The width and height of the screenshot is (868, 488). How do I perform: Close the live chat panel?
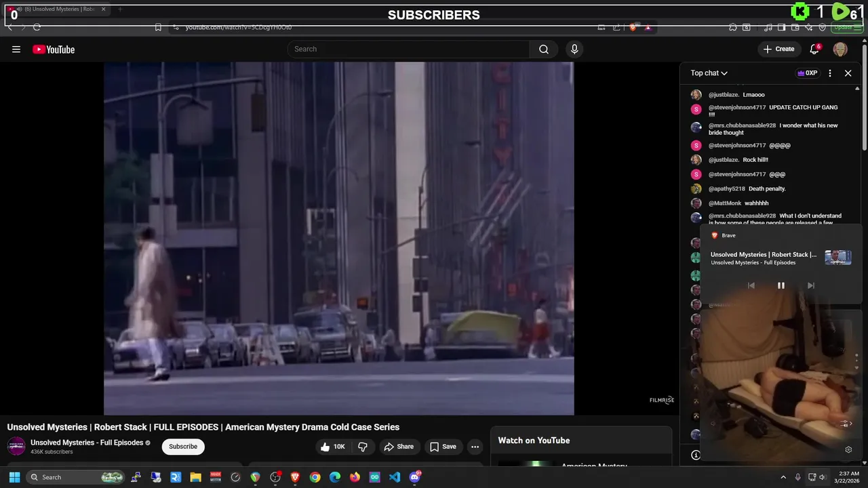[848, 73]
